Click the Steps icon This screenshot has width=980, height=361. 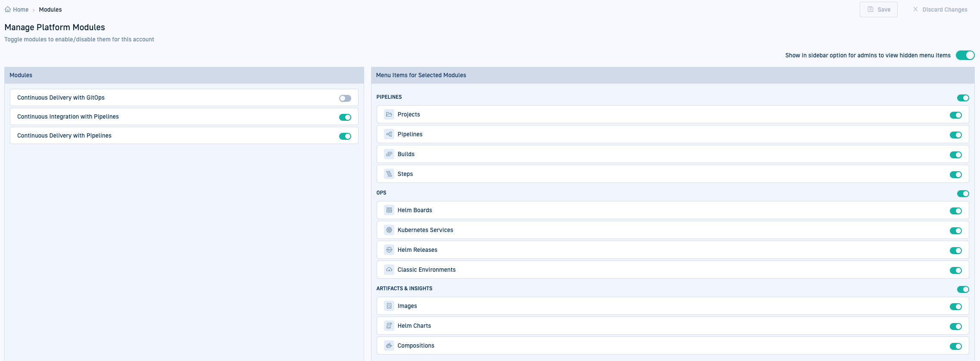tap(389, 174)
